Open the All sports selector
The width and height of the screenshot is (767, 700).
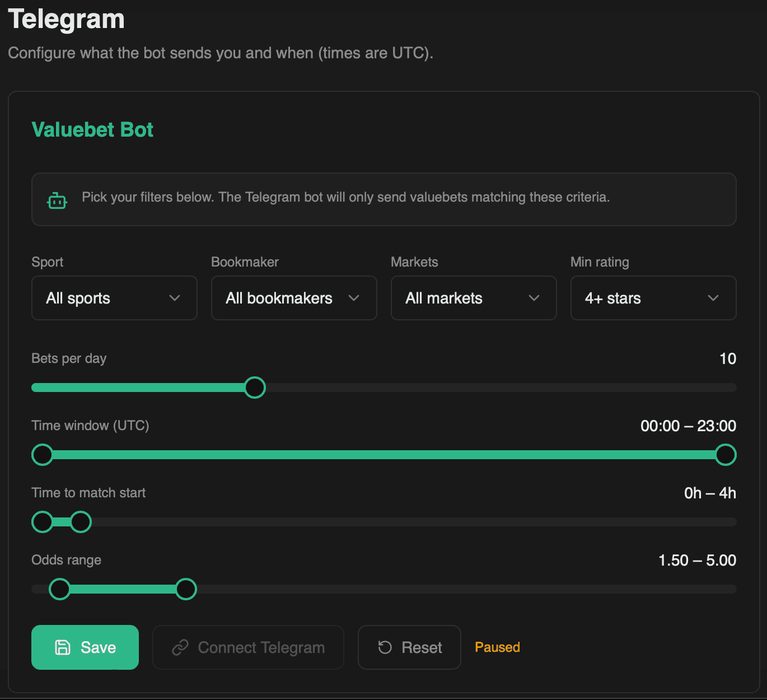[114, 298]
